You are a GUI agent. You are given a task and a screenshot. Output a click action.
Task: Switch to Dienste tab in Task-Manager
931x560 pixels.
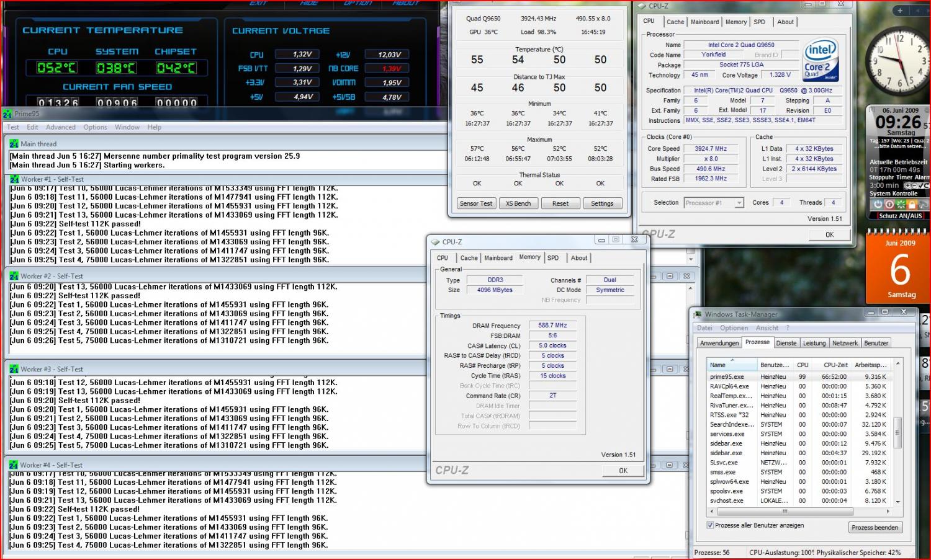coord(786,343)
